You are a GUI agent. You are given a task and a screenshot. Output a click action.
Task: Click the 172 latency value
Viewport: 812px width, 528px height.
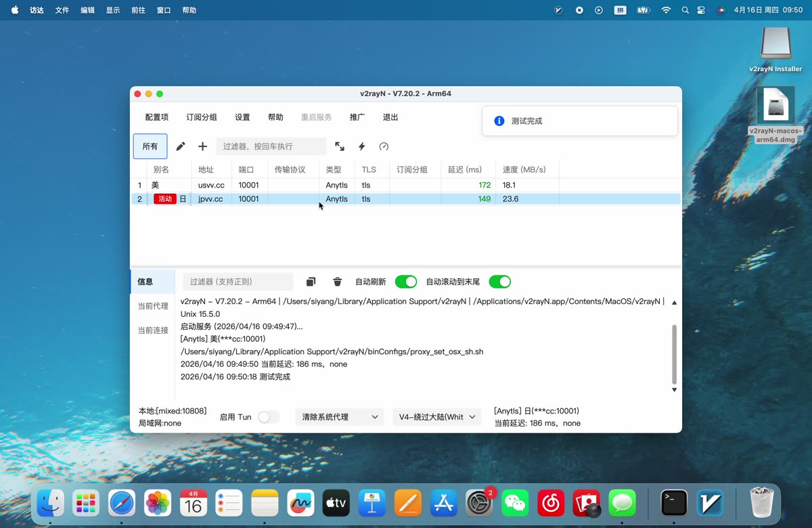(484, 185)
